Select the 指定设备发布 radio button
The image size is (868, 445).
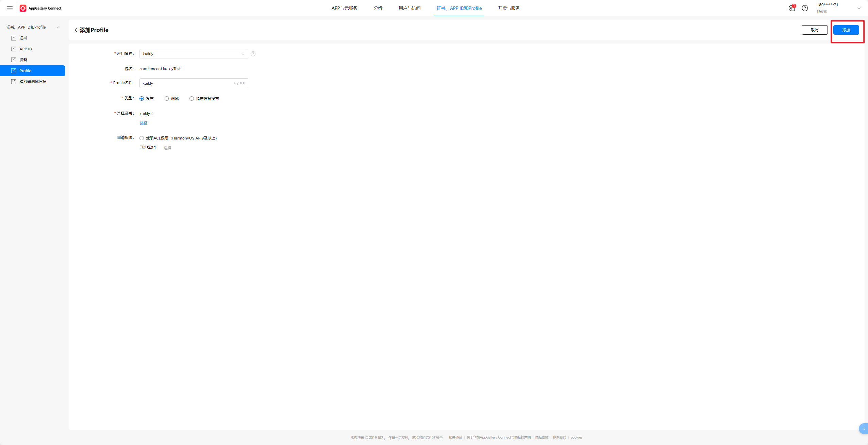click(191, 99)
